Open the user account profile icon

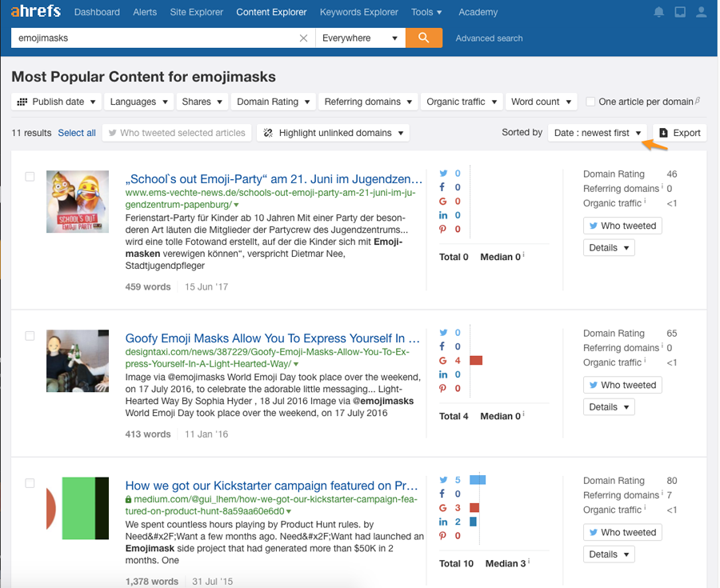[702, 12]
